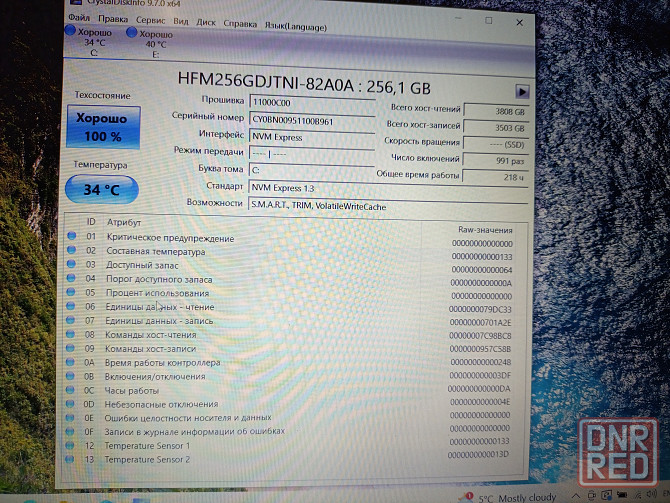This screenshot has height=503, width=670.
Task: Click status dot for Часы работы row
Action: (x=72, y=390)
